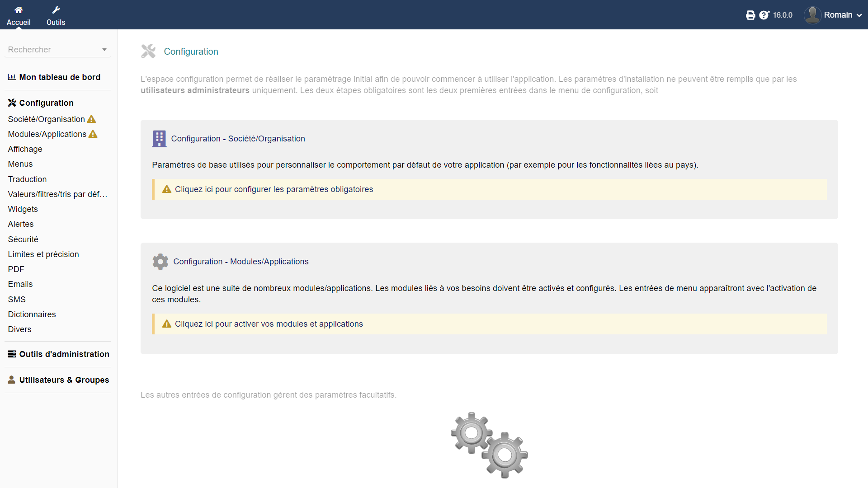The image size is (868, 488).
Task: Expand the Rechercher dropdown search bar
Action: [x=104, y=49]
